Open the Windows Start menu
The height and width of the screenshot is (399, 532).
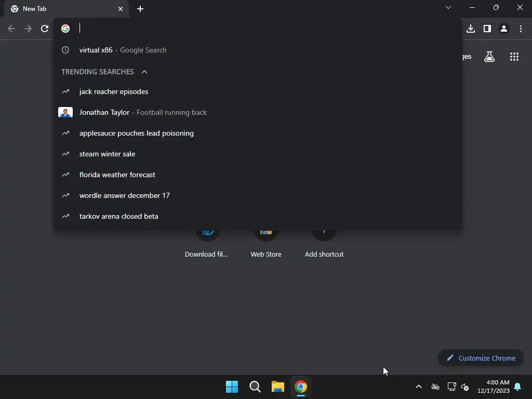point(232,387)
